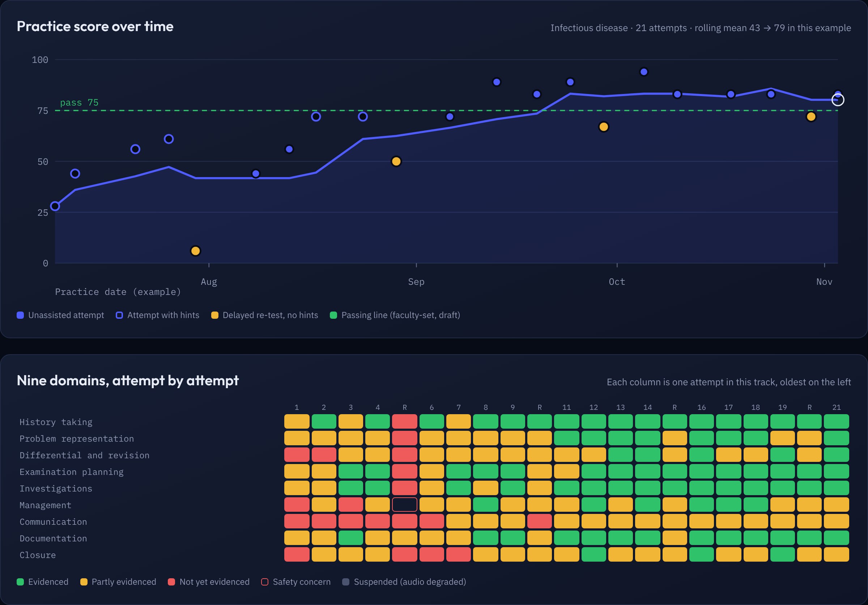
Task: Select the highest blue data point in October
Action: 644,72
